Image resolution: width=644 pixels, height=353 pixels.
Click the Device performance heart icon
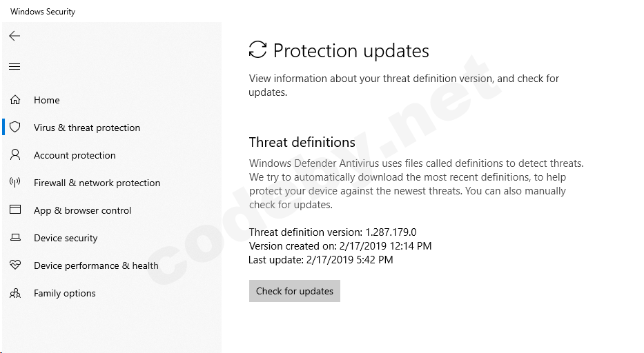tap(15, 265)
